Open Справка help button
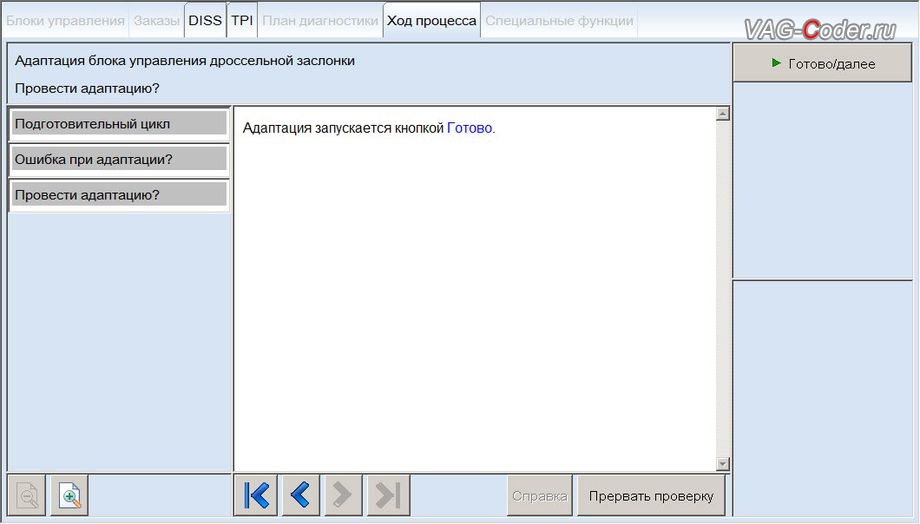This screenshot has height=524, width=920. tap(539, 496)
